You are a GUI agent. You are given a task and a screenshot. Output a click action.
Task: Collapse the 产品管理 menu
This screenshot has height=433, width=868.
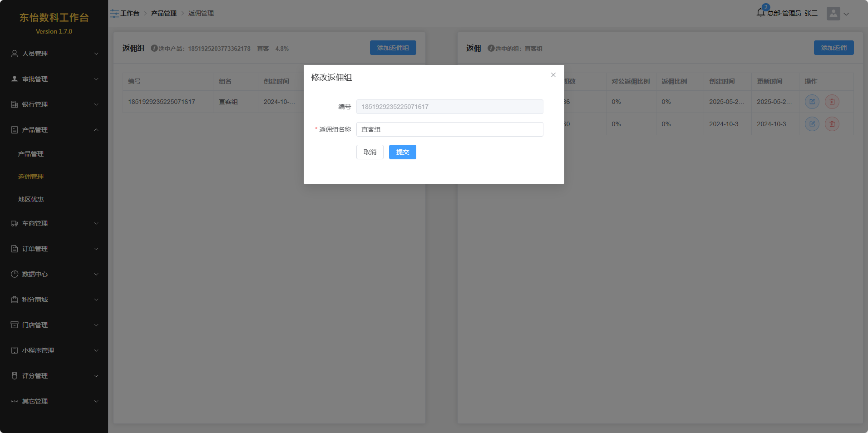click(54, 130)
